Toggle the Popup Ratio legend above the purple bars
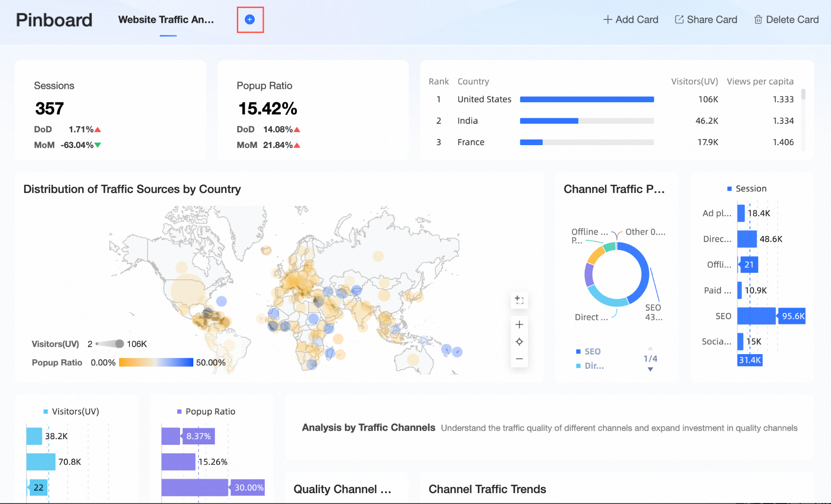This screenshot has width=831, height=504. click(x=206, y=411)
